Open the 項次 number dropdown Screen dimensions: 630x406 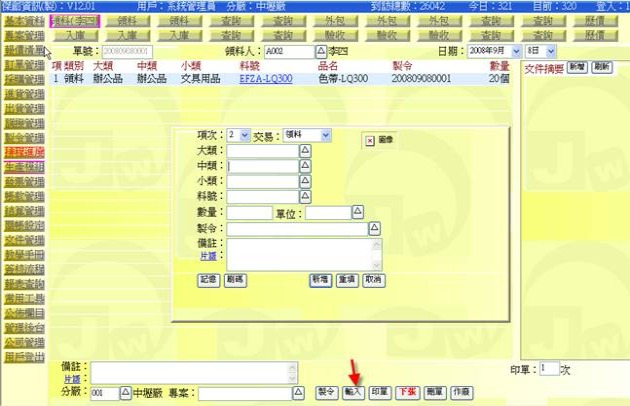click(244, 134)
